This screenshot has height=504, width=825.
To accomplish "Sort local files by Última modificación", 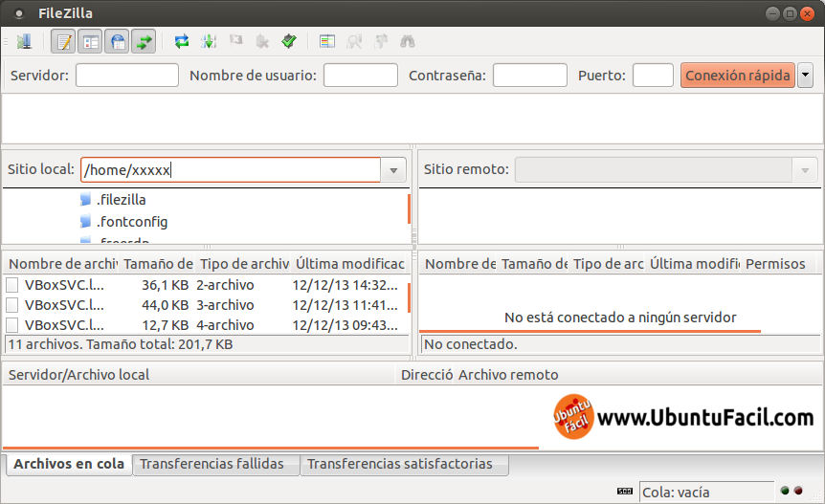I will (x=350, y=264).
